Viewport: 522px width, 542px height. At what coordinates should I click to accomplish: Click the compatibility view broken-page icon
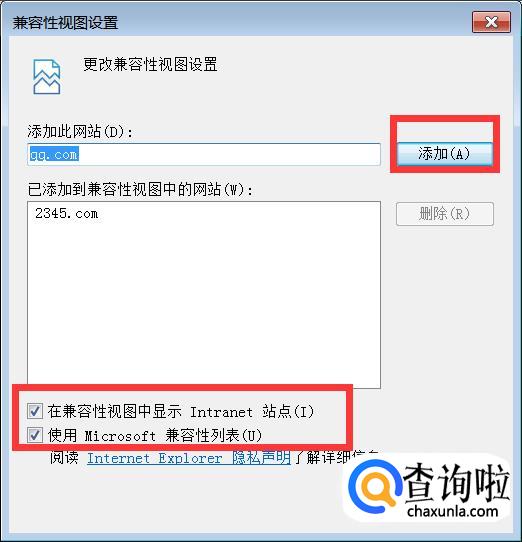[x=47, y=77]
